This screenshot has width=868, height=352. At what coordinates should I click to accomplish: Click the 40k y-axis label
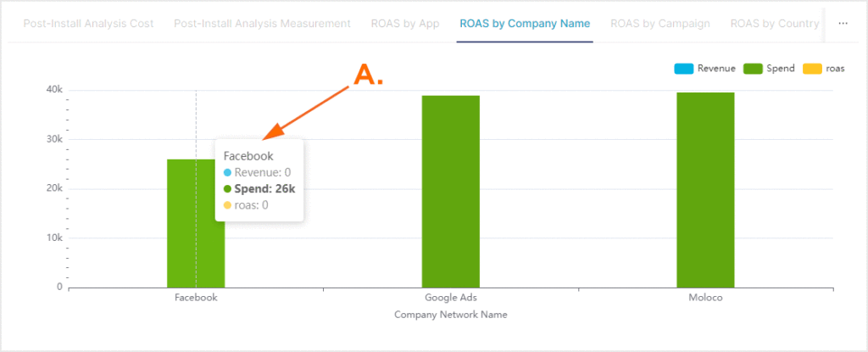tap(53, 91)
